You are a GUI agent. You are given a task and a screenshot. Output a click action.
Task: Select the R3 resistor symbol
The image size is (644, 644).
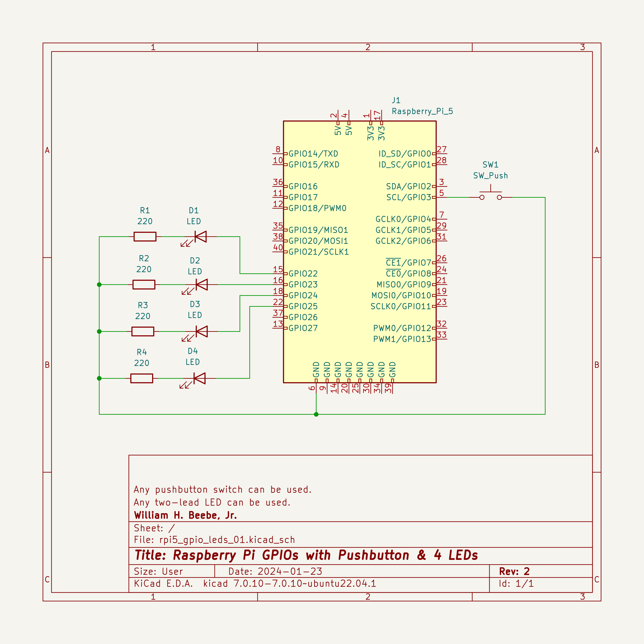pos(143,331)
